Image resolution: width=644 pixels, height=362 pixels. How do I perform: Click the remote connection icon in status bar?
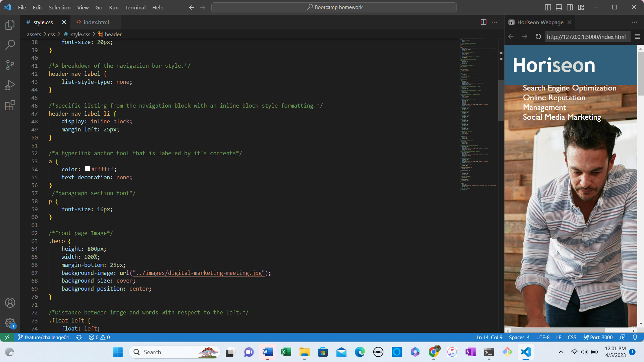pos(7,337)
